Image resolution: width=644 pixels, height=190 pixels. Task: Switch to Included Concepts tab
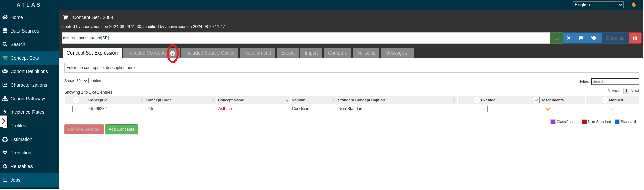click(147, 53)
